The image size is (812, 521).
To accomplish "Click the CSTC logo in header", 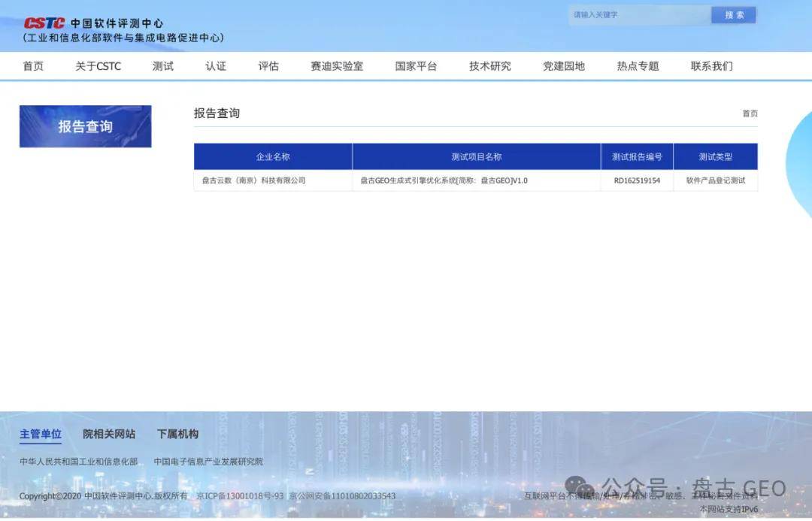I will tap(45, 23).
